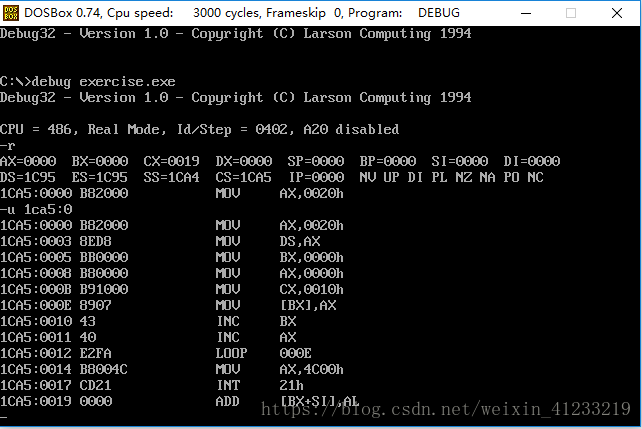642x429 pixels.
Task: Select the BP=0000 register value
Action: pyautogui.click(x=388, y=161)
